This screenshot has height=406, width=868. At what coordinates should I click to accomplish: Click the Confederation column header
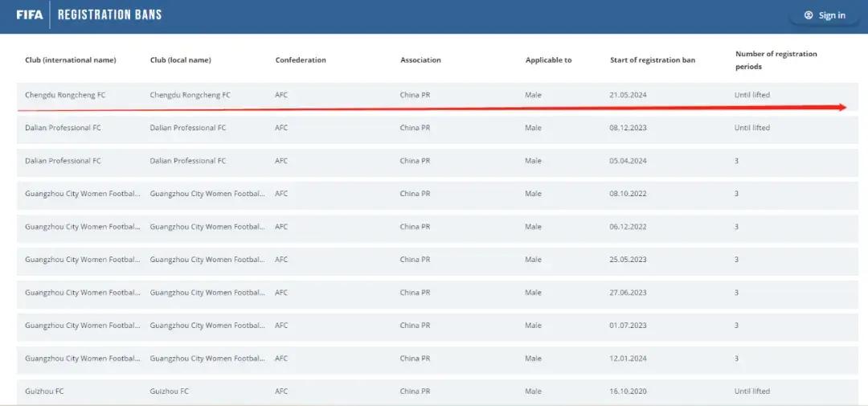[x=301, y=60]
